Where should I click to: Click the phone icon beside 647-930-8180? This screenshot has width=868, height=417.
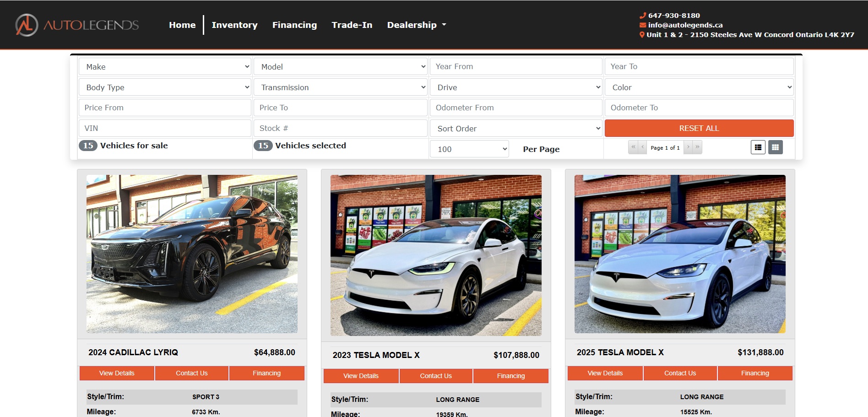pos(643,16)
